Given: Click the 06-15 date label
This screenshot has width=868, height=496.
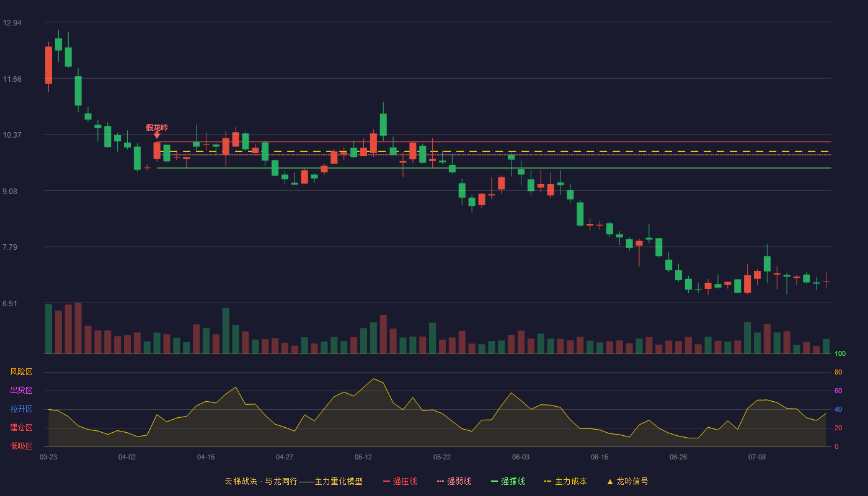Looking at the screenshot, I should pos(600,457).
